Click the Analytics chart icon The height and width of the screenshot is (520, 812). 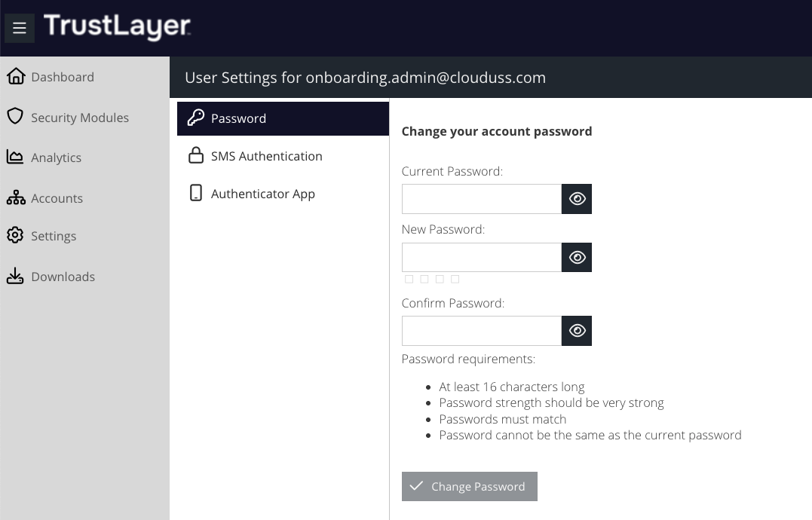coord(15,157)
